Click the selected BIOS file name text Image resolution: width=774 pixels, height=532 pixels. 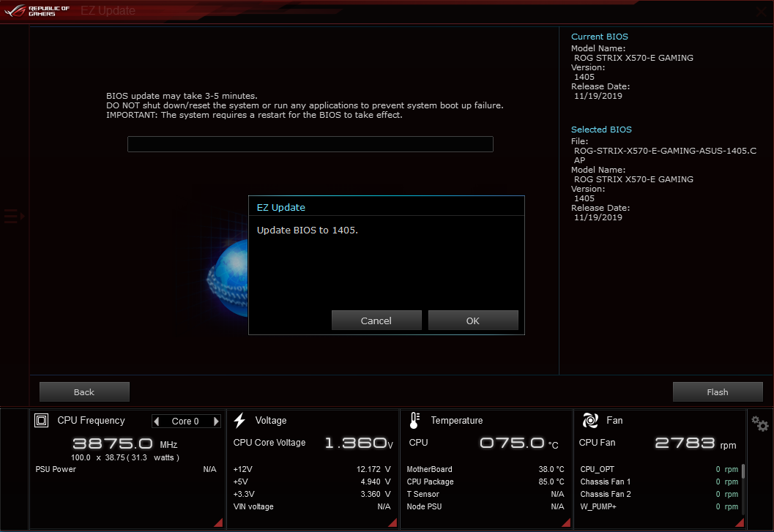[665, 155]
